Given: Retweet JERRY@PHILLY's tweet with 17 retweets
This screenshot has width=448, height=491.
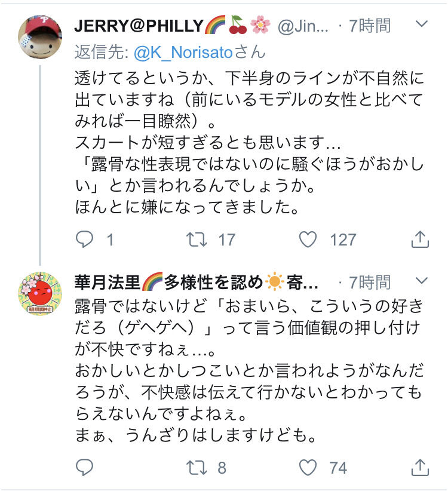Looking at the screenshot, I should coord(197,240).
